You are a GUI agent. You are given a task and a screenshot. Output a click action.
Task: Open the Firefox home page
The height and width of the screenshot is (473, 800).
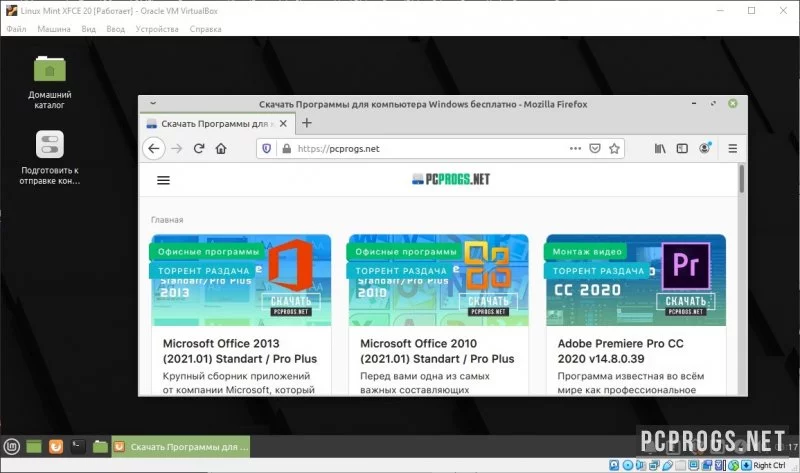pos(221,148)
